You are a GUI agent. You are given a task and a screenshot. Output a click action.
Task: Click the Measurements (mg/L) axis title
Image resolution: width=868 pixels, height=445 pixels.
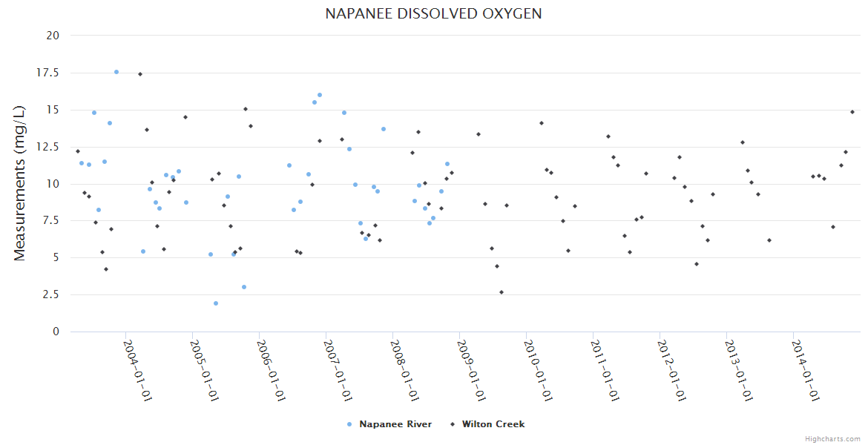click(20, 182)
